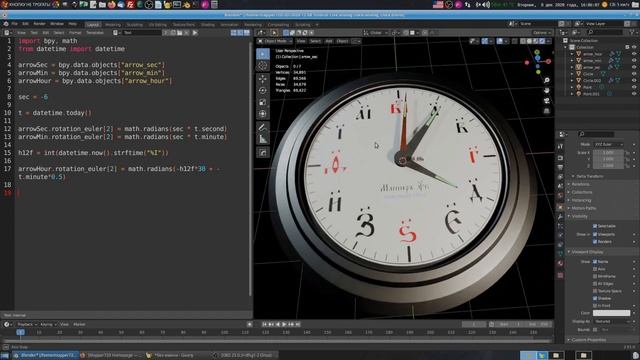
Task: Open the Output properties tab icon
Action: 560,167
